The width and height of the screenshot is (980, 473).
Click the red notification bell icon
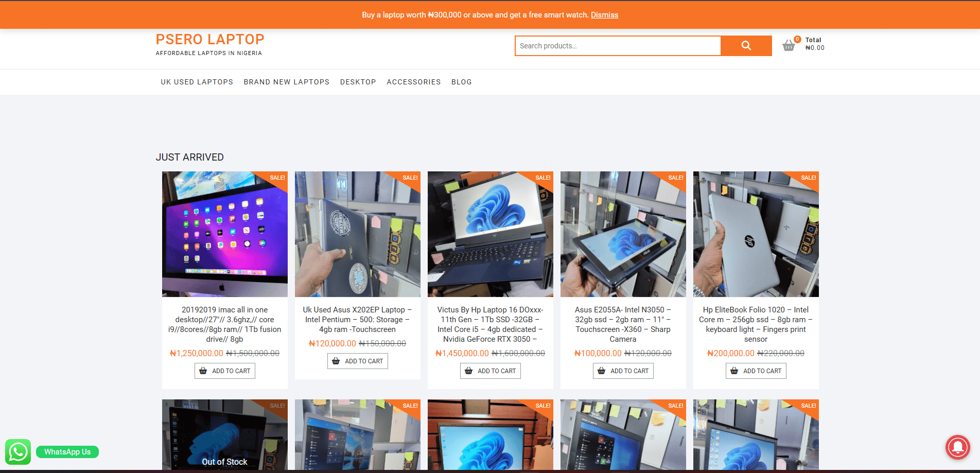click(x=958, y=447)
